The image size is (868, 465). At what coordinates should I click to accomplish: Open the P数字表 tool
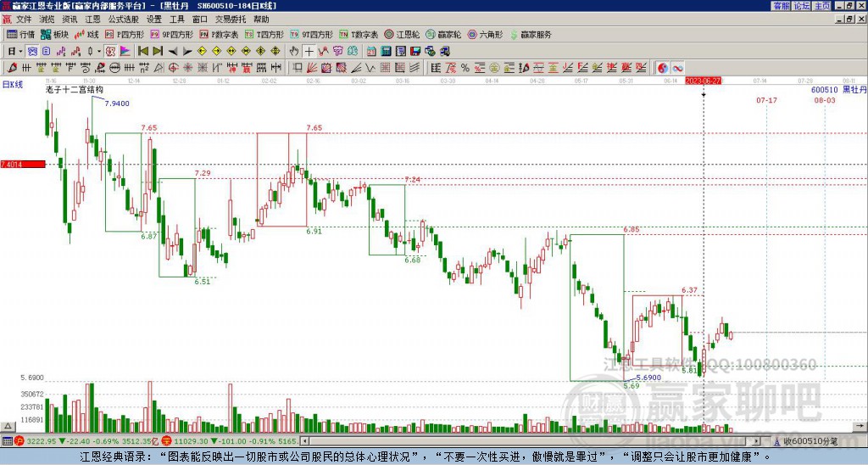coord(219,34)
